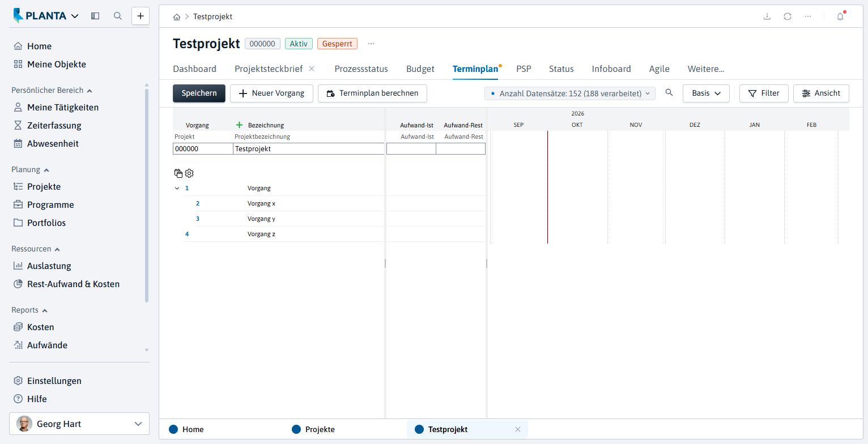Open the gear settings icon above Vorgang list

pyautogui.click(x=189, y=173)
